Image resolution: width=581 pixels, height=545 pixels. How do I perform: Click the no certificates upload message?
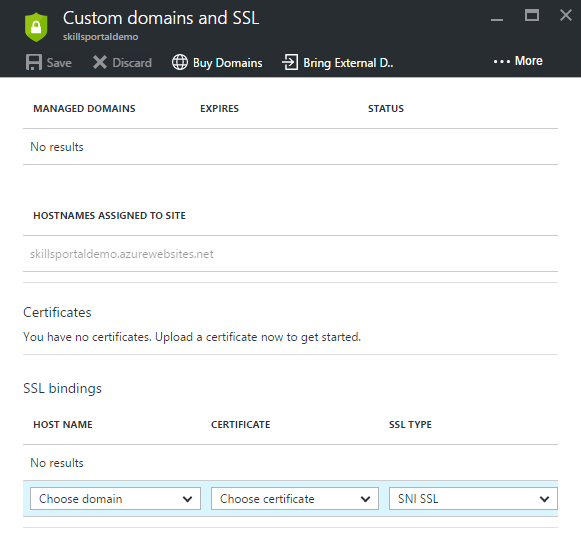192,337
